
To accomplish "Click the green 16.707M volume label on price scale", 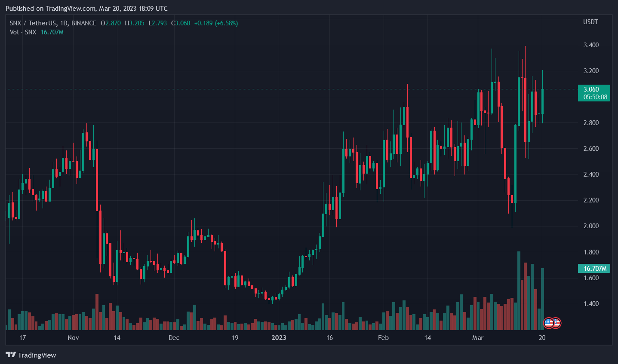I will pos(594,269).
